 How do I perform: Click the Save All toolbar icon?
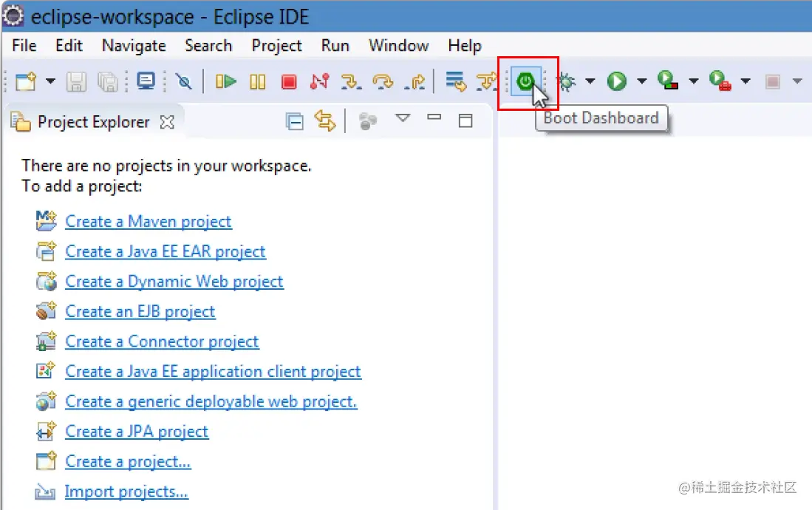click(108, 82)
